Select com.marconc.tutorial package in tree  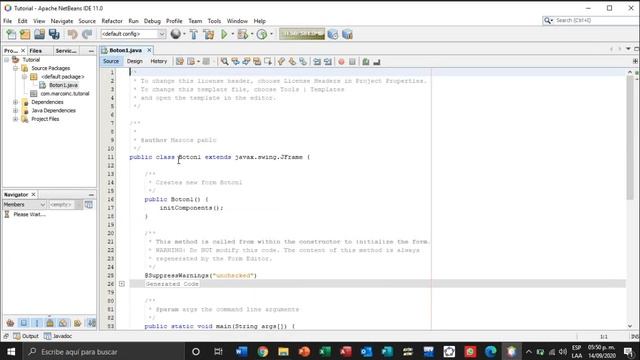(x=64, y=93)
